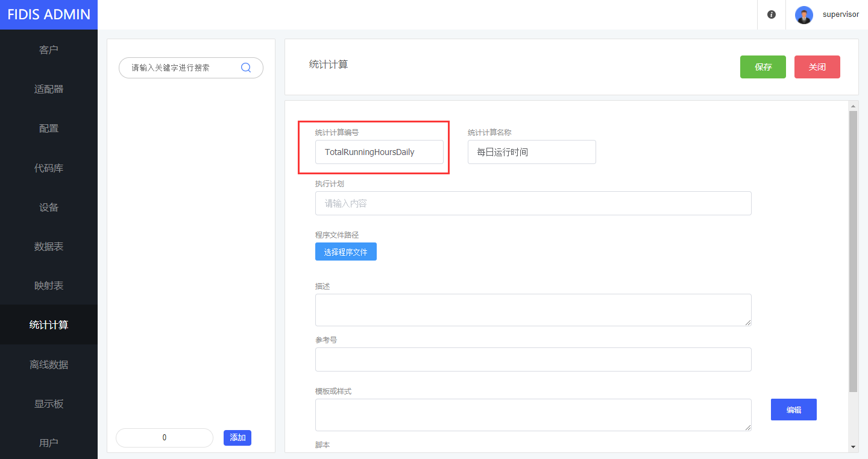Click the 统计计算名称 text field
The height and width of the screenshot is (459, 868).
coord(531,152)
